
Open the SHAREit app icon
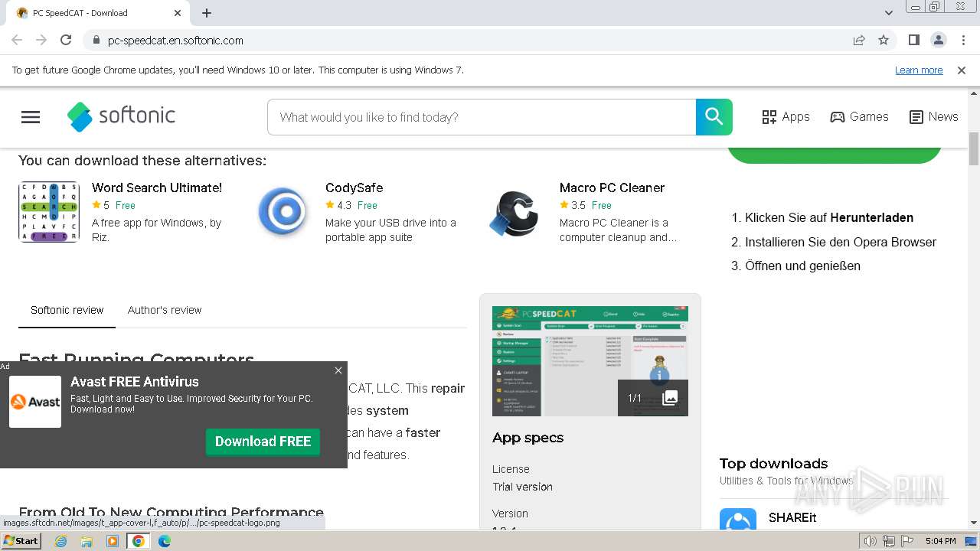pos(738,520)
